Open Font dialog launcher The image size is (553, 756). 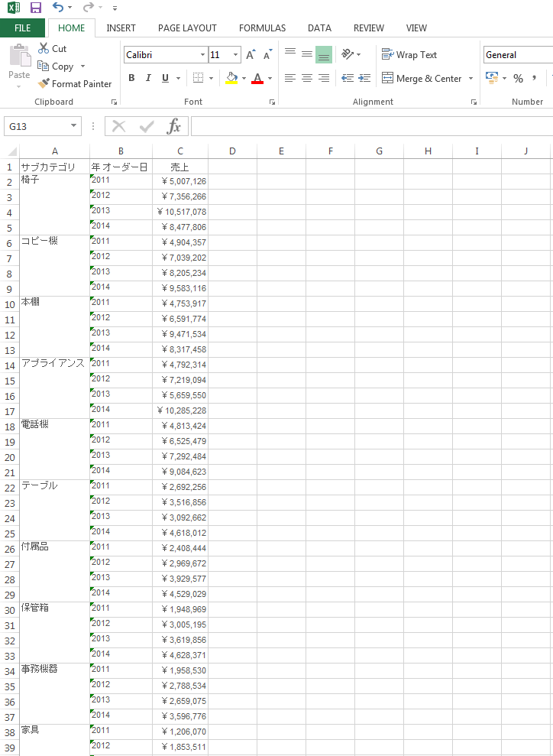point(272,102)
